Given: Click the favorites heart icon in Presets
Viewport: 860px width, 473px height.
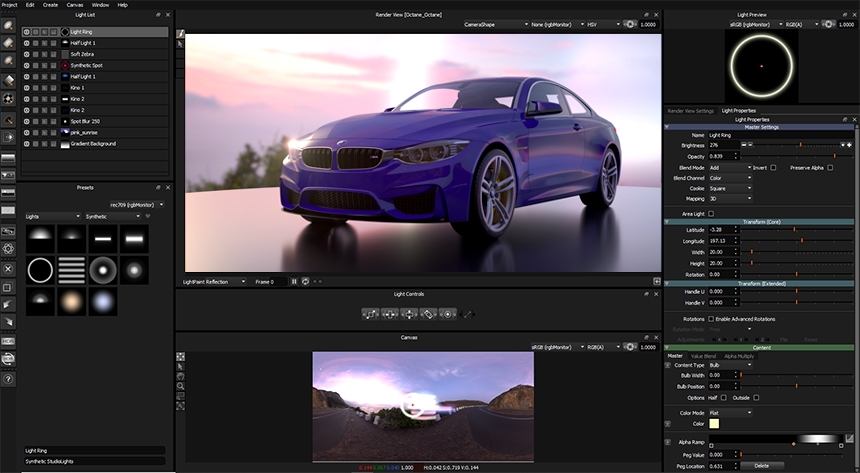Looking at the screenshot, I should click(148, 216).
